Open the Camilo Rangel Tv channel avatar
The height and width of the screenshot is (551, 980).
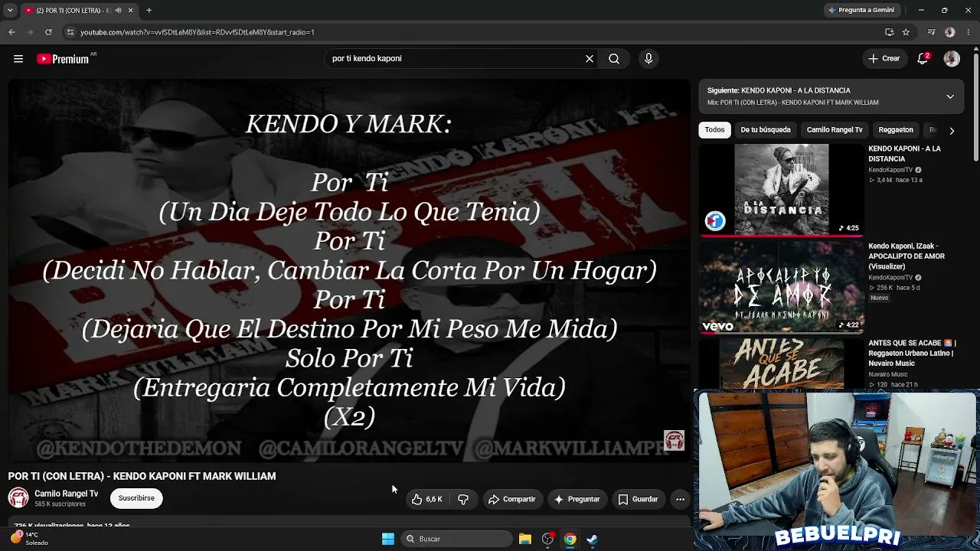(18, 498)
